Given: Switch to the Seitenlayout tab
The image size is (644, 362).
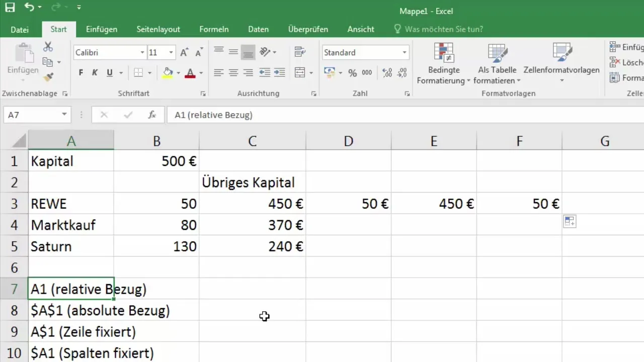Looking at the screenshot, I should tap(158, 29).
